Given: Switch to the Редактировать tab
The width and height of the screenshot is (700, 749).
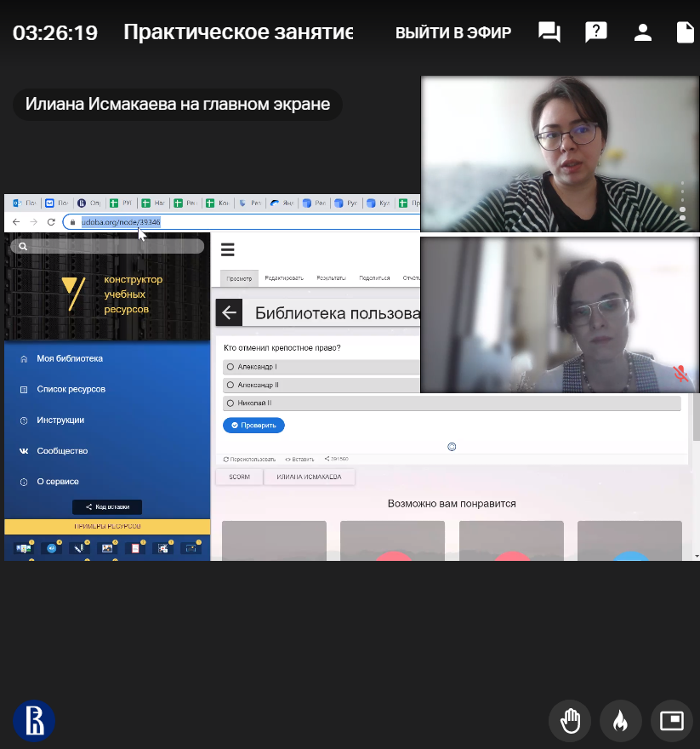Looking at the screenshot, I should 285,278.
